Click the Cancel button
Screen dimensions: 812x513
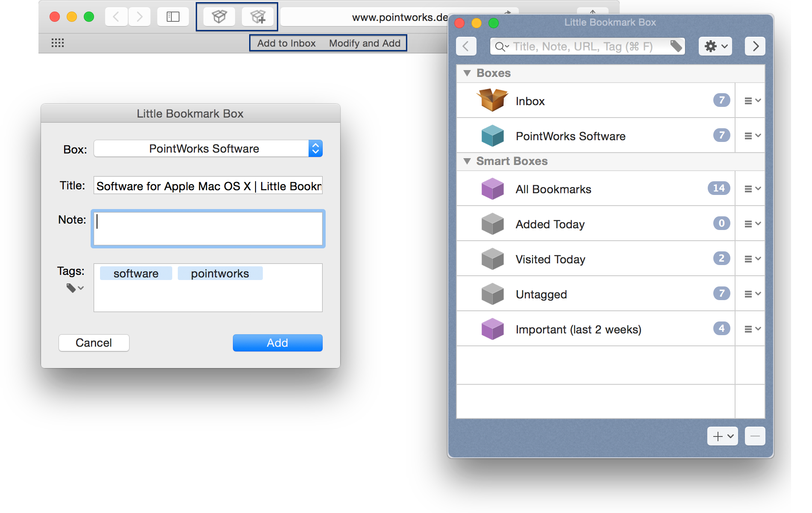(94, 342)
